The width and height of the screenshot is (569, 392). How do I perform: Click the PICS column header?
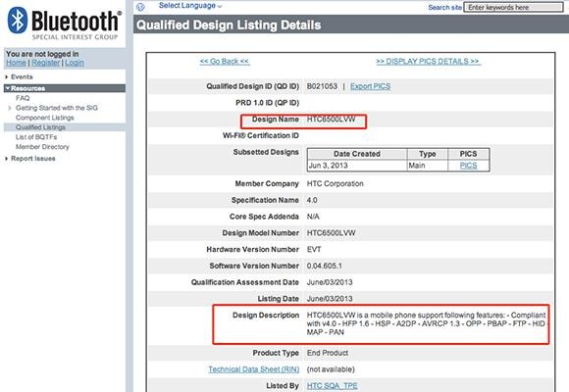coord(469,154)
